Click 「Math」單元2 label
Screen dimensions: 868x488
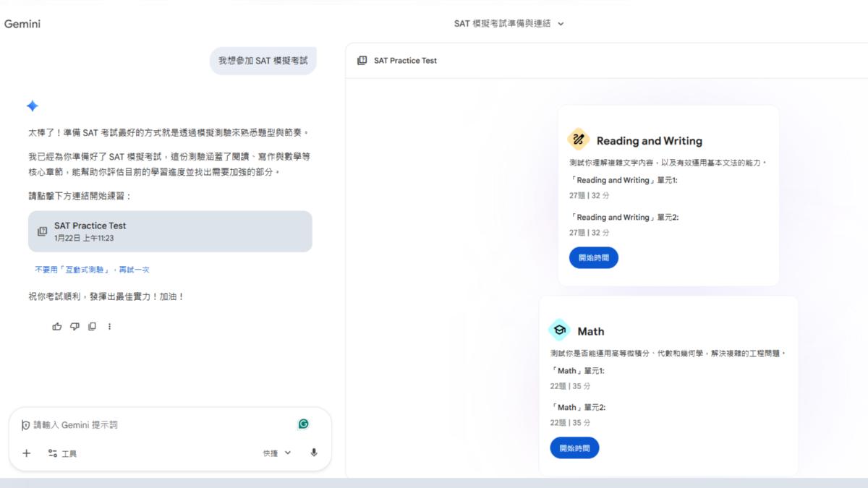[x=577, y=408]
